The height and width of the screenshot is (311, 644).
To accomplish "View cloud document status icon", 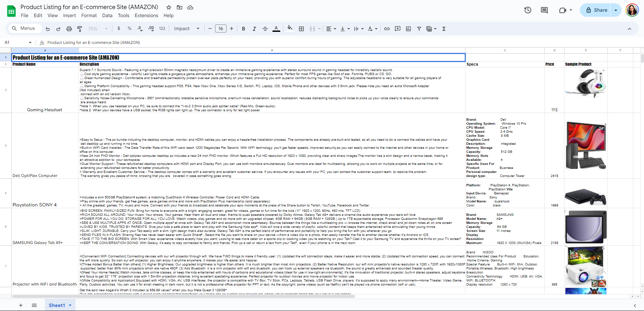I will (190, 7).
